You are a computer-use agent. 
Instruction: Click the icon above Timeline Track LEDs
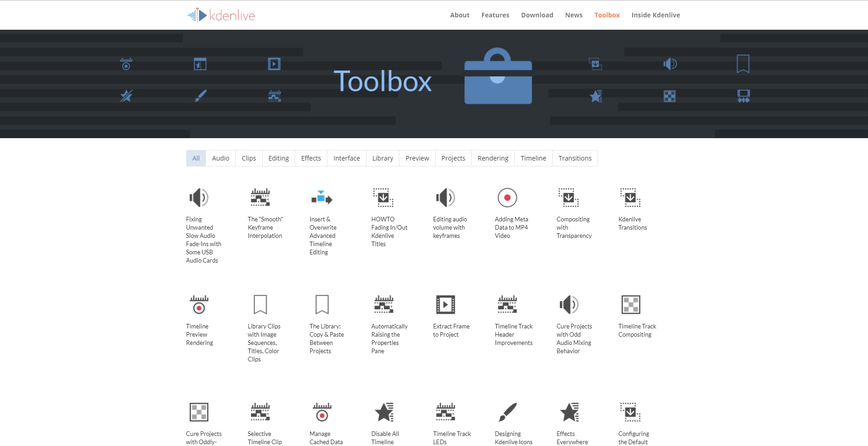coord(446,412)
